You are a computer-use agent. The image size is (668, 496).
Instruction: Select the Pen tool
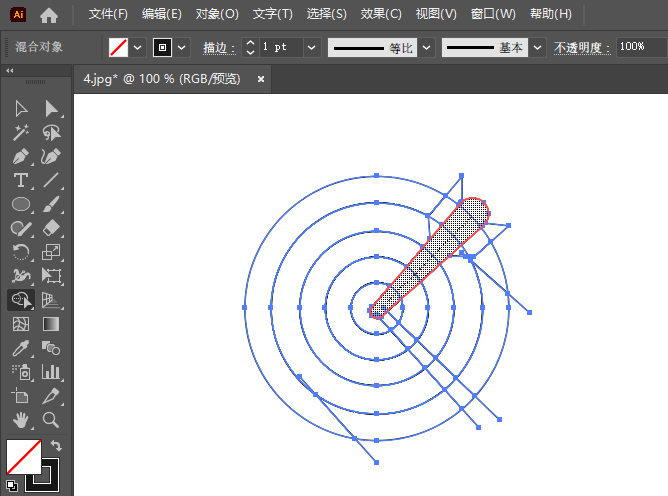click(21, 156)
